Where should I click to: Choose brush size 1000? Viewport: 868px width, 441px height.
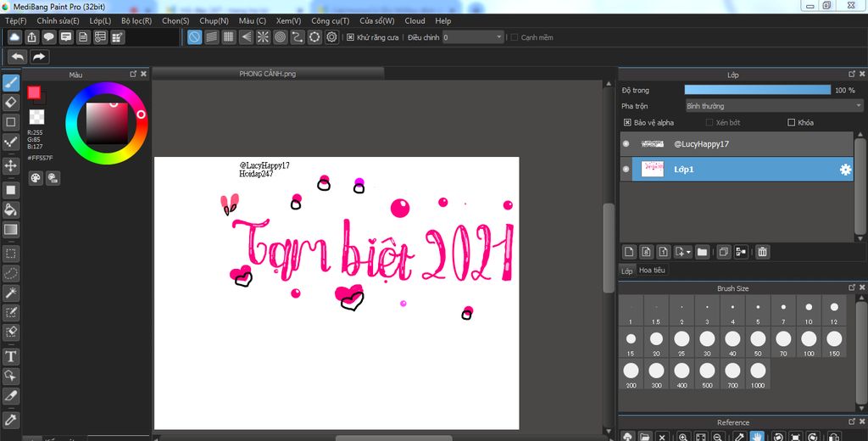coord(758,374)
